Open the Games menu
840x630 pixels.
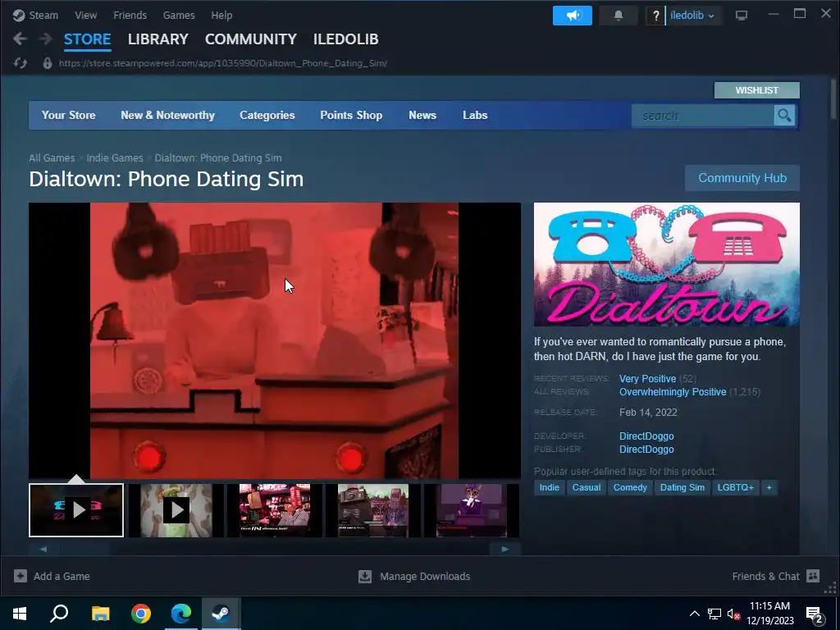coord(179,15)
